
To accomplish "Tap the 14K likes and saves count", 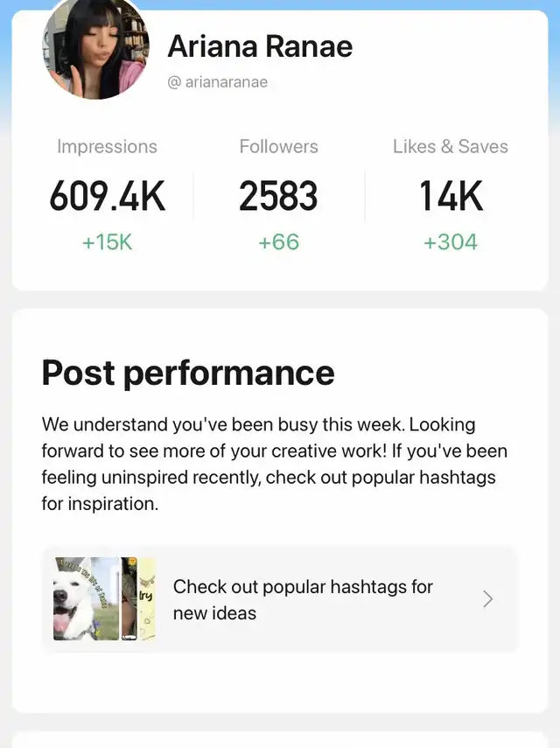I will 450,197.
